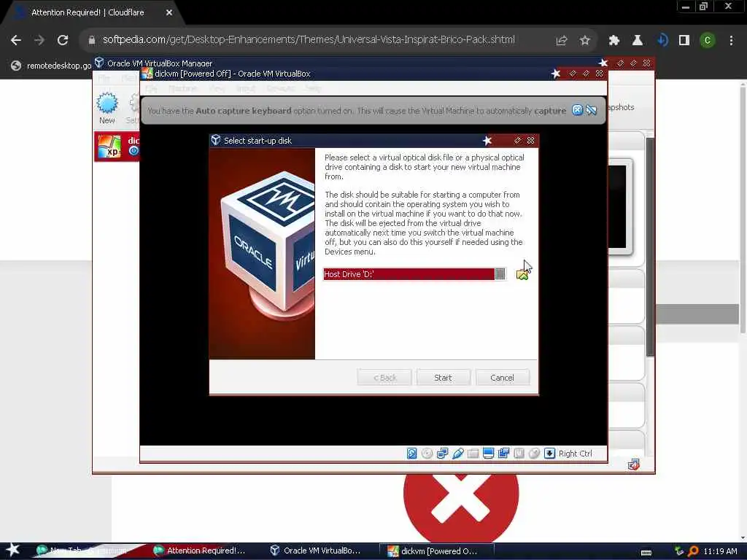Click the CPU features status icon
The image size is (747, 560).
[x=519, y=454]
